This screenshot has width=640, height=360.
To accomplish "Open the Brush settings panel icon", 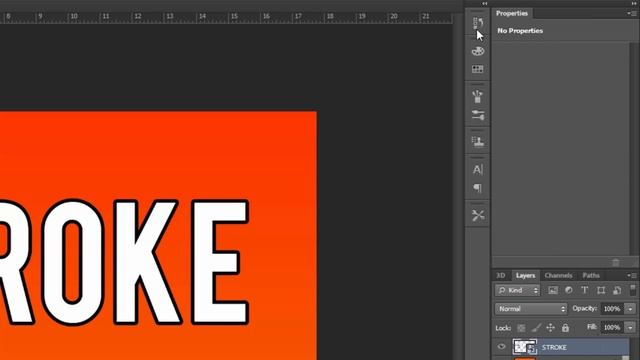I will pos(478,115).
